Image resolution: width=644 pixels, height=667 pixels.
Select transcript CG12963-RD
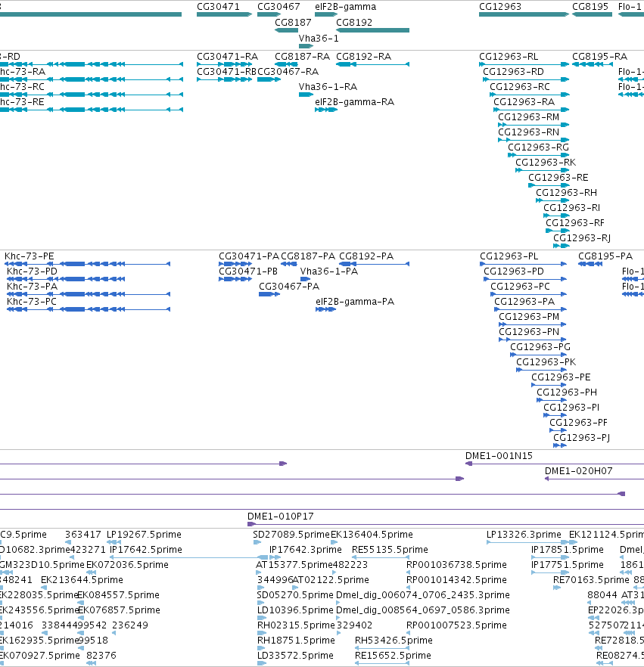point(526,79)
